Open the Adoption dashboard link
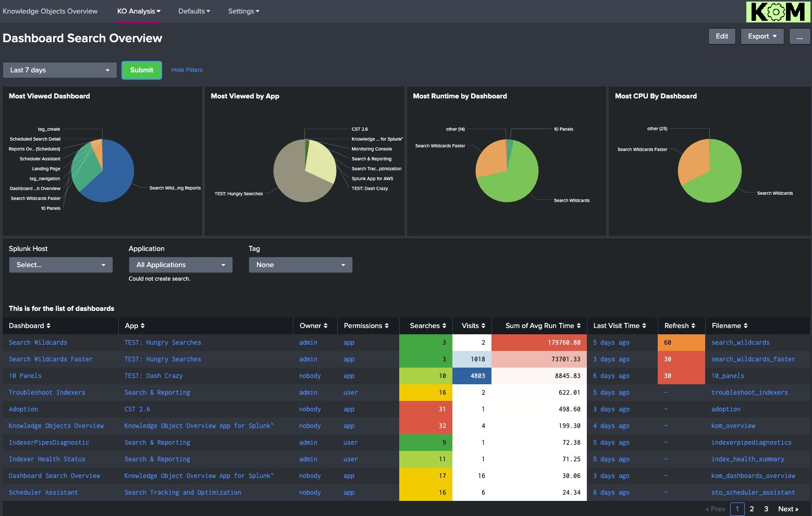The image size is (812, 516). (23, 409)
